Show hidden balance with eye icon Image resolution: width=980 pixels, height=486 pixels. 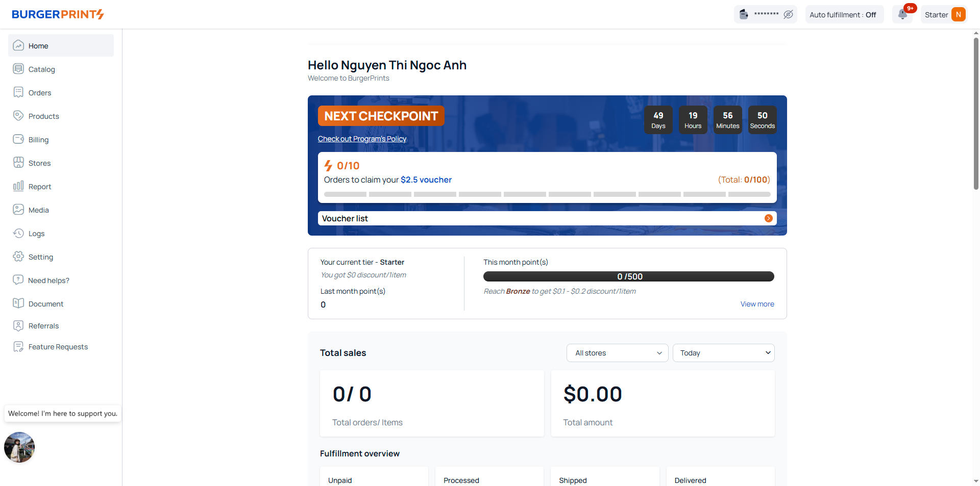pos(788,14)
